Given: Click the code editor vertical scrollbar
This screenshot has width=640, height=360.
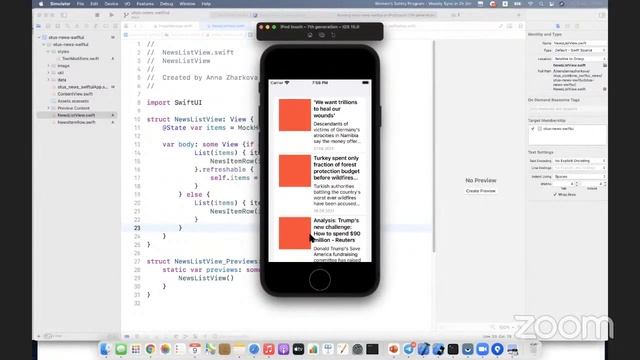Looking at the screenshot, I should [x=433, y=146].
